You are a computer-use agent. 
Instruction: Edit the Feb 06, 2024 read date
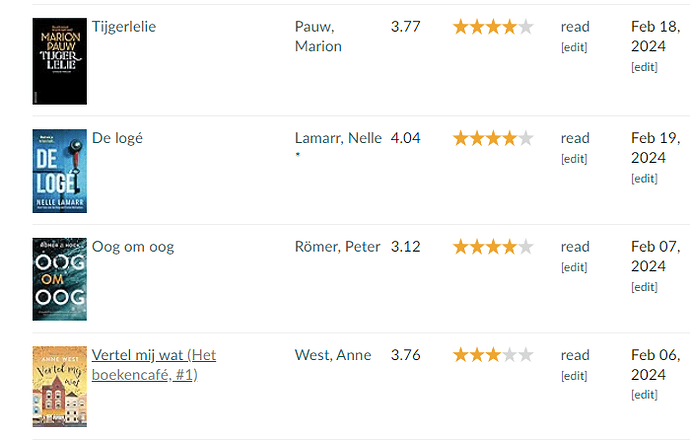pyautogui.click(x=644, y=394)
